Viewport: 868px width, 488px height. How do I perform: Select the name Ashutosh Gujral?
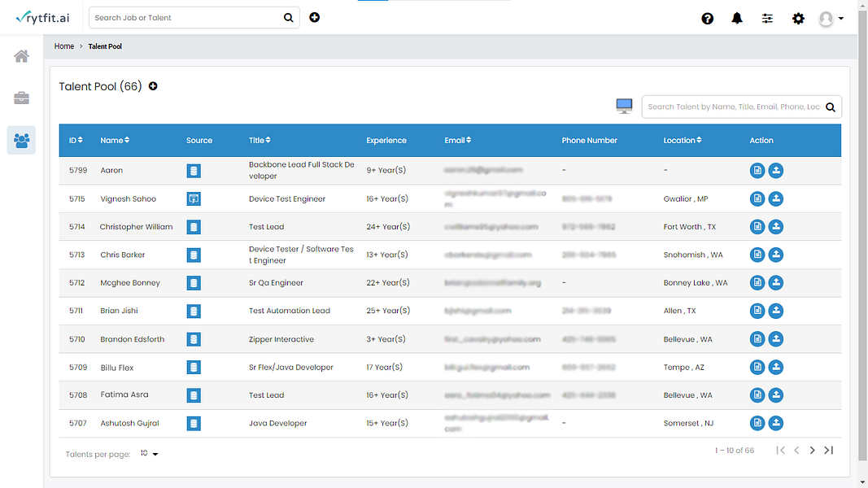pos(129,423)
